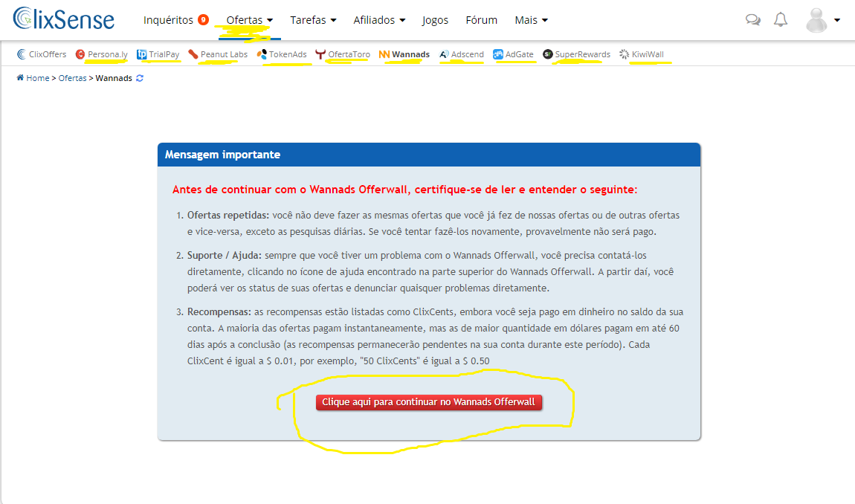Expand the Tarefas dropdown menu
This screenshot has width=855, height=504.
313,20
